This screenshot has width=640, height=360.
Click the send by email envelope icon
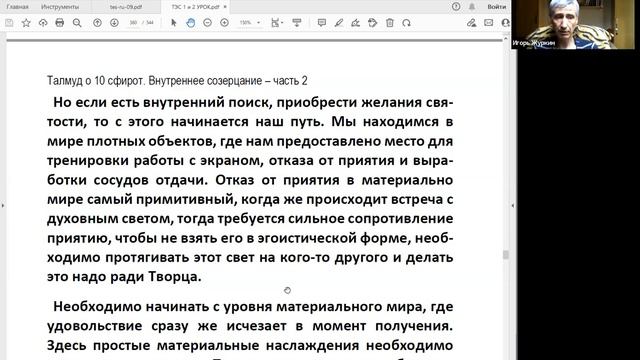click(x=489, y=23)
